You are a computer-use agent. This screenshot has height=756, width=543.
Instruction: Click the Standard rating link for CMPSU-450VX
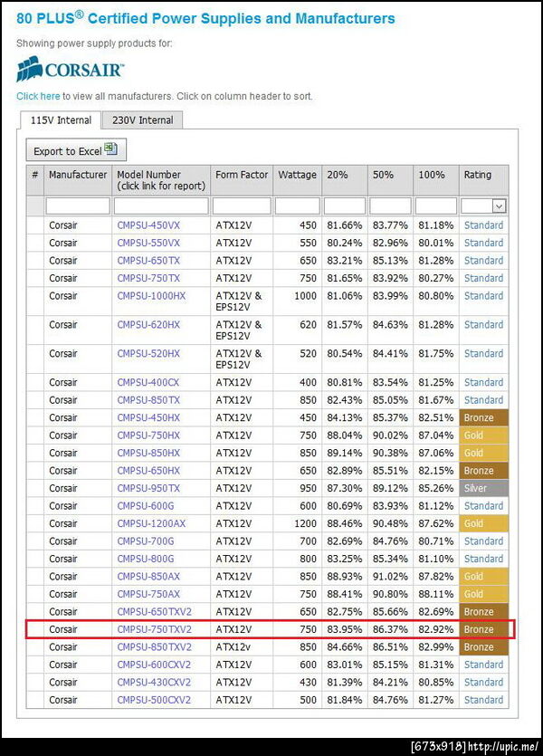click(x=483, y=225)
